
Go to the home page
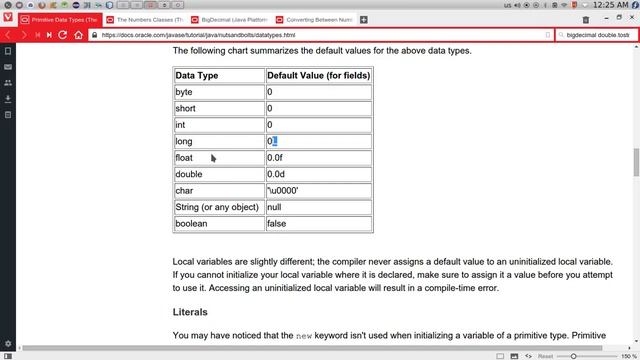(x=78, y=35)
